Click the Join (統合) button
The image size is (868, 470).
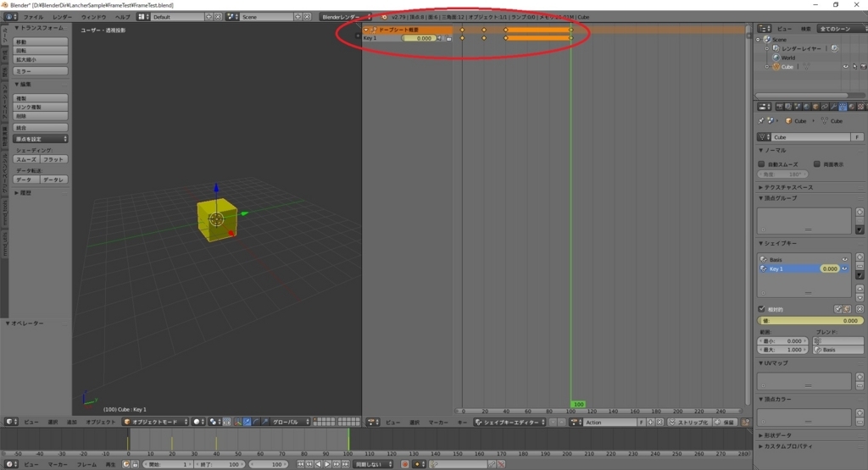pyautogui.click(x=41, y=128)
